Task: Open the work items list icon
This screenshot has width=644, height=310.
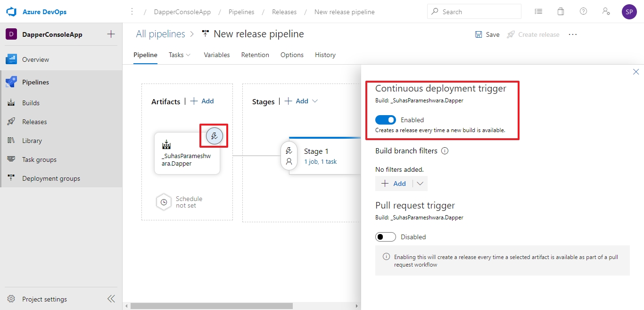Action: point(538,12)
